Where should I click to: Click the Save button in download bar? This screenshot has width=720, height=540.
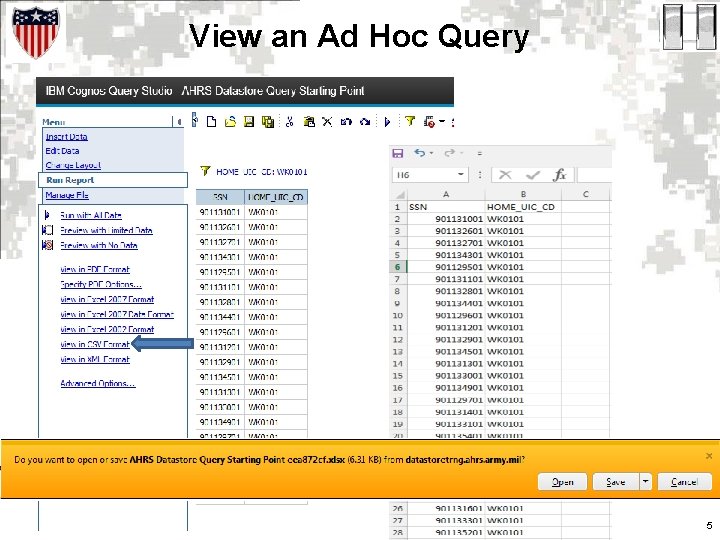616,482
